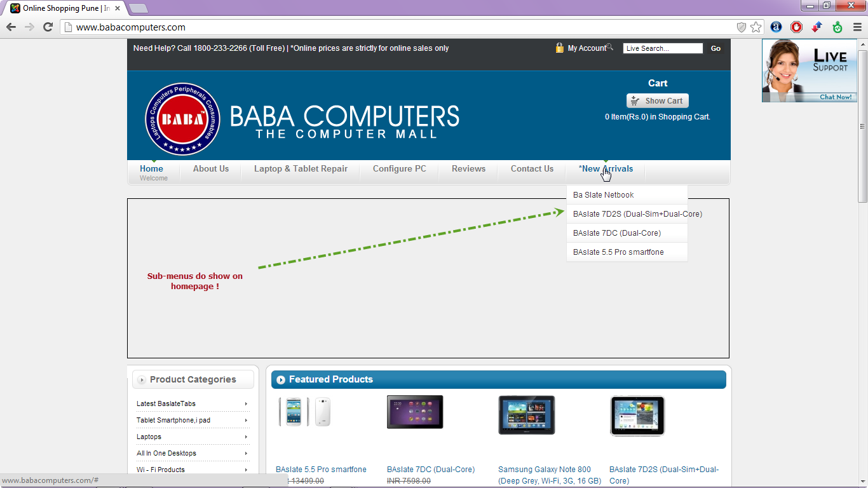Reload the page with refresh icon

(x=48, y=27)
